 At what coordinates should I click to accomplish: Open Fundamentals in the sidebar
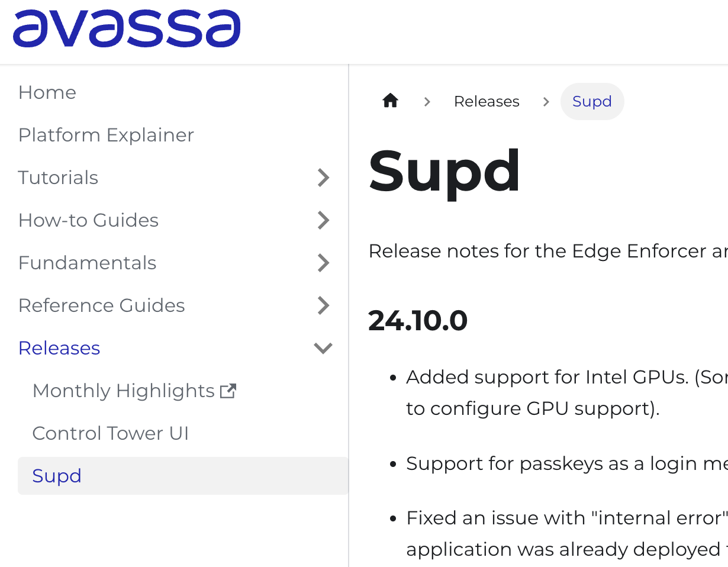(87, 263)
